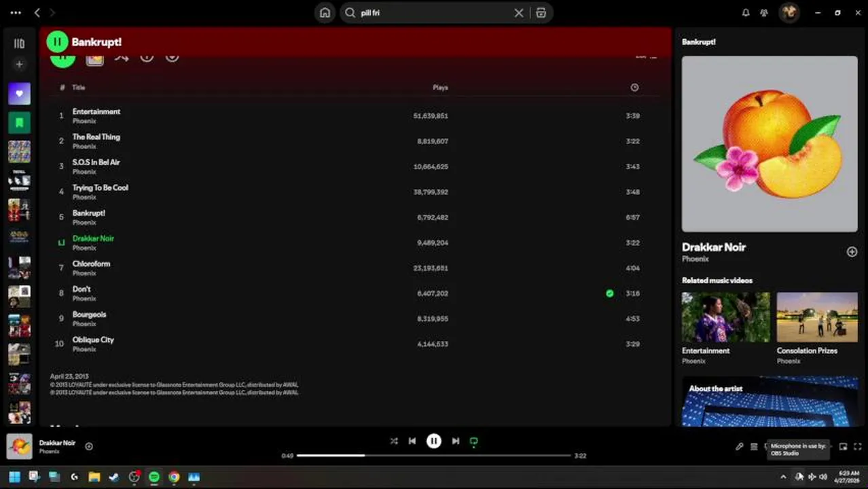Screen dimensions: 868x489
Task: Click the Spotify taskbar icon
Action: [154, 477]
